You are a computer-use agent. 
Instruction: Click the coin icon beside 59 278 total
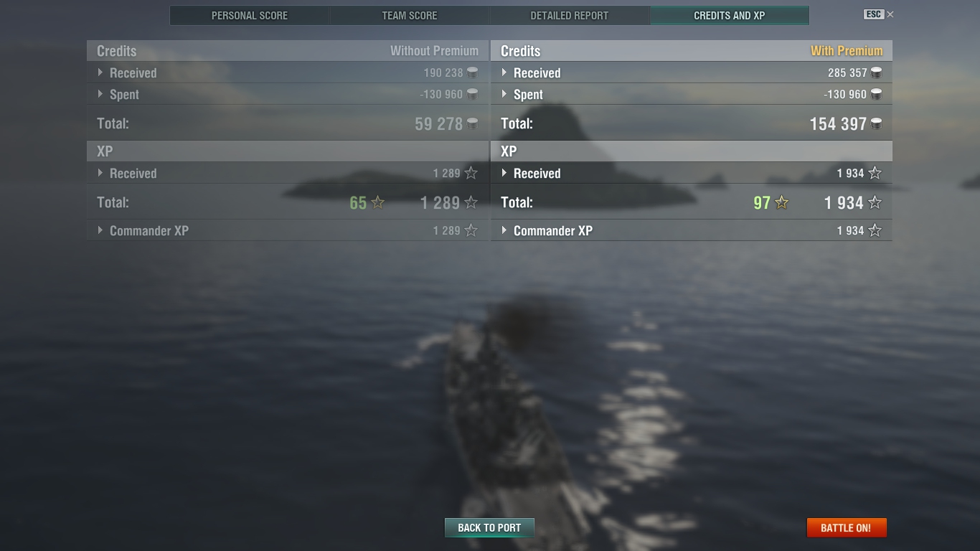click(x=472, y=124)
